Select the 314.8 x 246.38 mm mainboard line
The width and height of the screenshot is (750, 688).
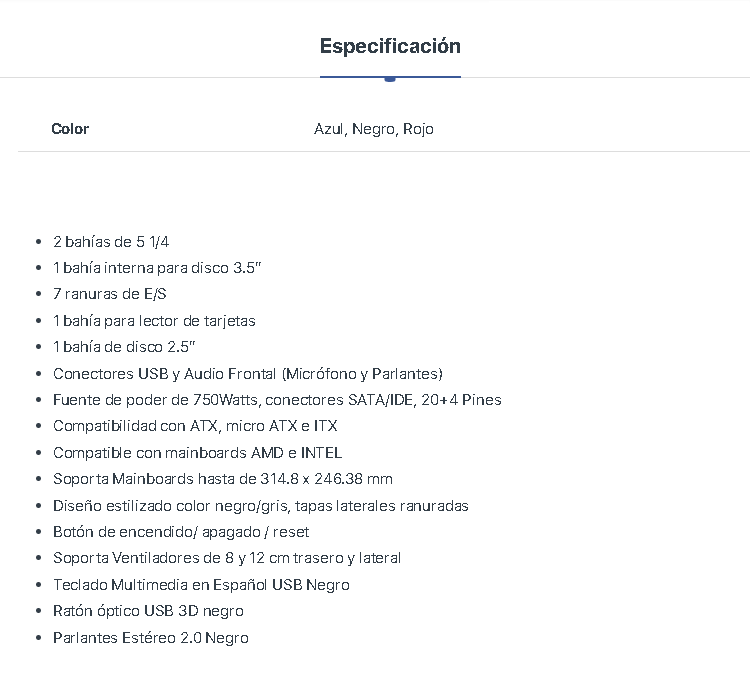click(x=222, y=479)
